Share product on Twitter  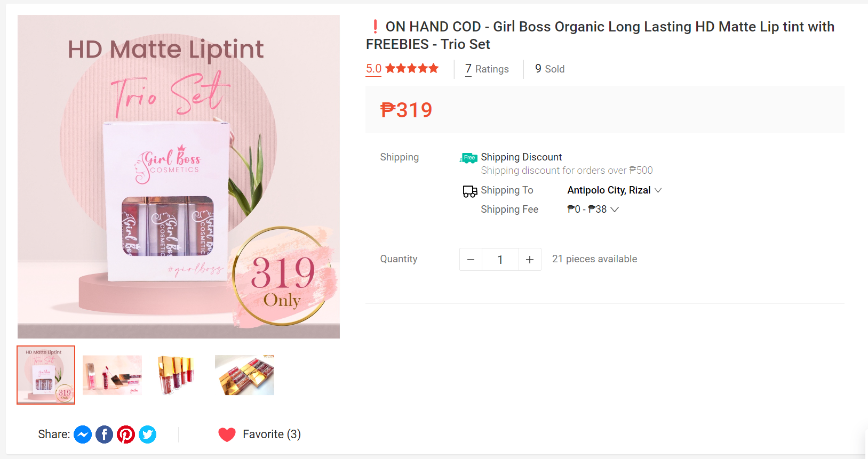[148, 434]
